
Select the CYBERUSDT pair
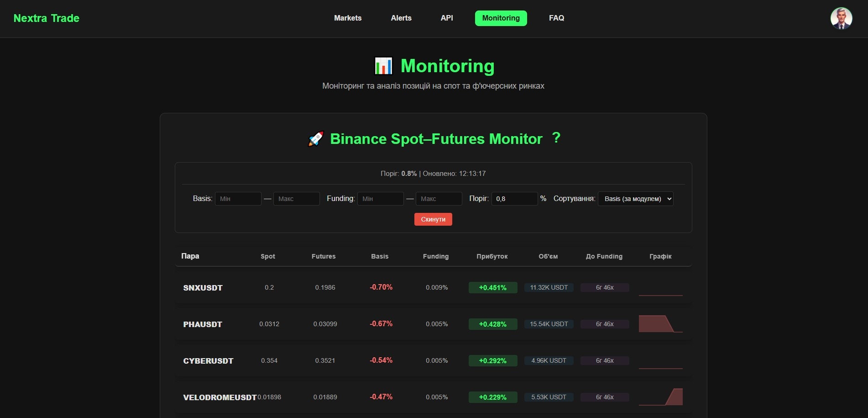(x=208, y=361)
